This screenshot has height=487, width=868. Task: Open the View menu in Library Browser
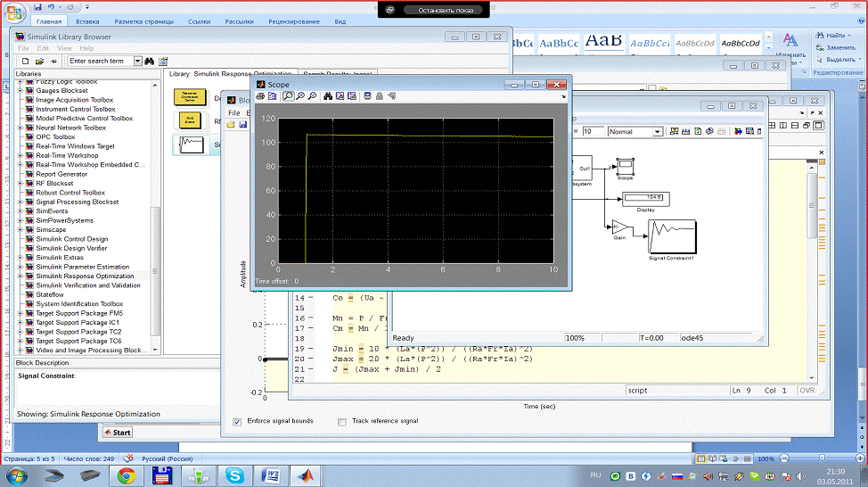64,48
